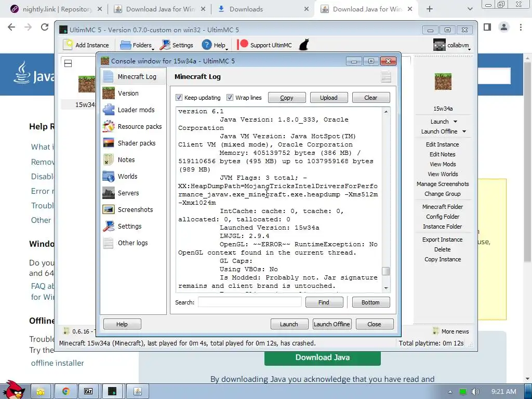Viewport: 532px width, 399px height.
Task: Click the console Help button
Action: [122, 324]
